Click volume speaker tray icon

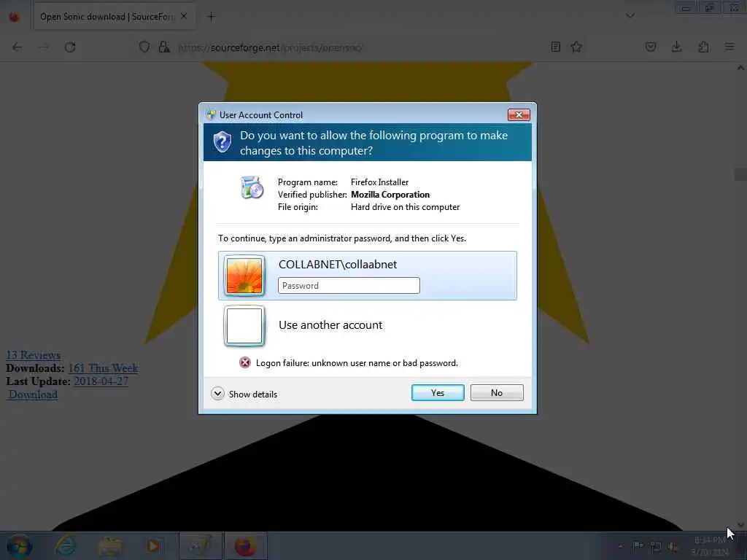[673, 547]
